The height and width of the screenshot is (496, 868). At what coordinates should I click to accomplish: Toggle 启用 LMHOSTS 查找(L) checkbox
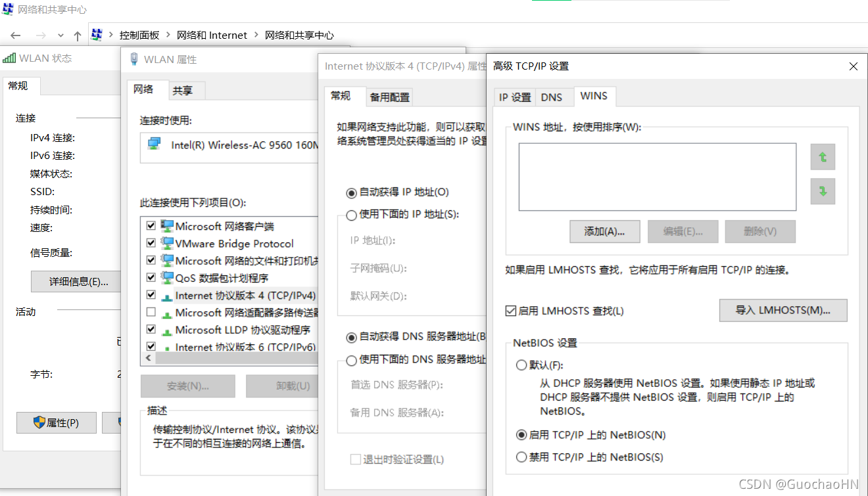coord(511,311)
